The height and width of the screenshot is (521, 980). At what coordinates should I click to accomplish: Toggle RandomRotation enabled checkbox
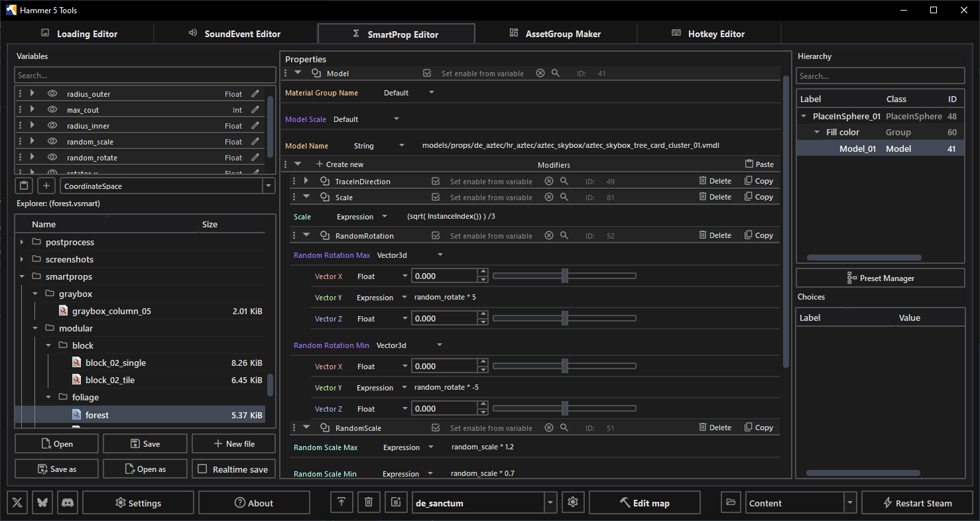pos(436,235)
